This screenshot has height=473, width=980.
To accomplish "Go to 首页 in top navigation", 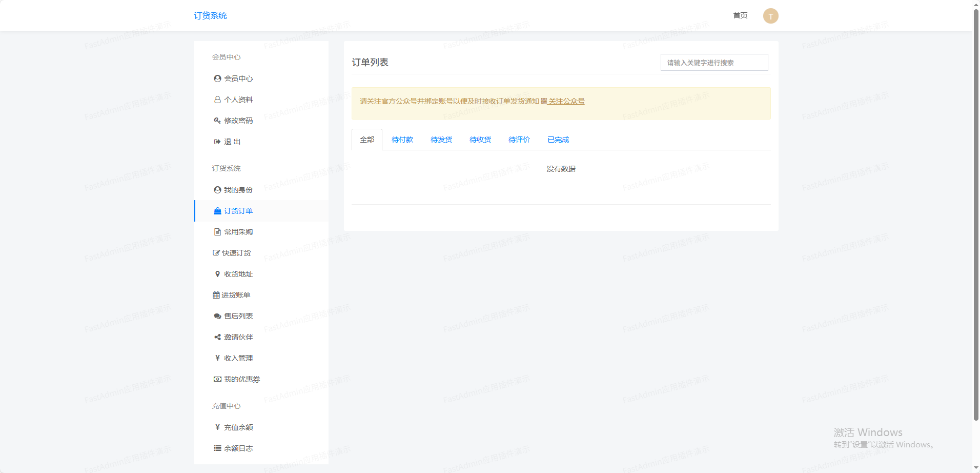I will tap(740, 15).
